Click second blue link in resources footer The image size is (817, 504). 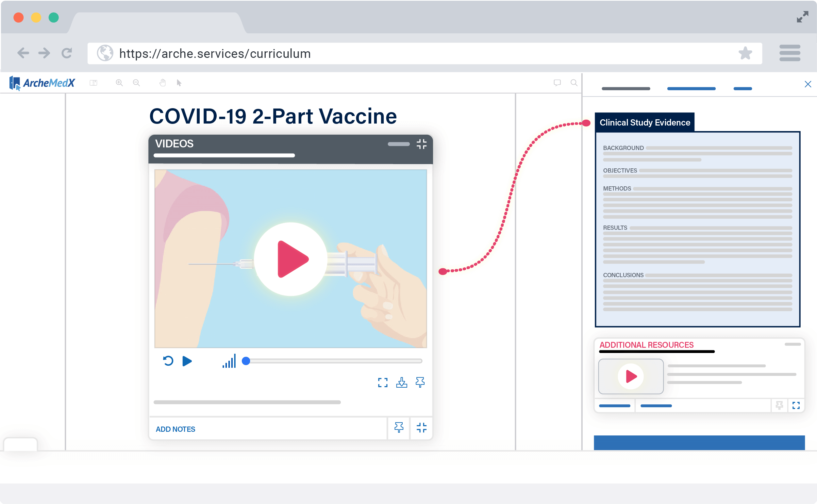tap(656, 406)
